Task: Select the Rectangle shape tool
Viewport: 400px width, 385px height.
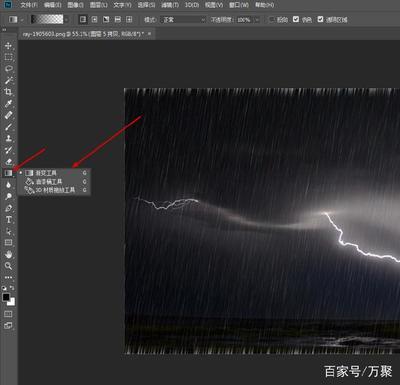Action: 9,243
